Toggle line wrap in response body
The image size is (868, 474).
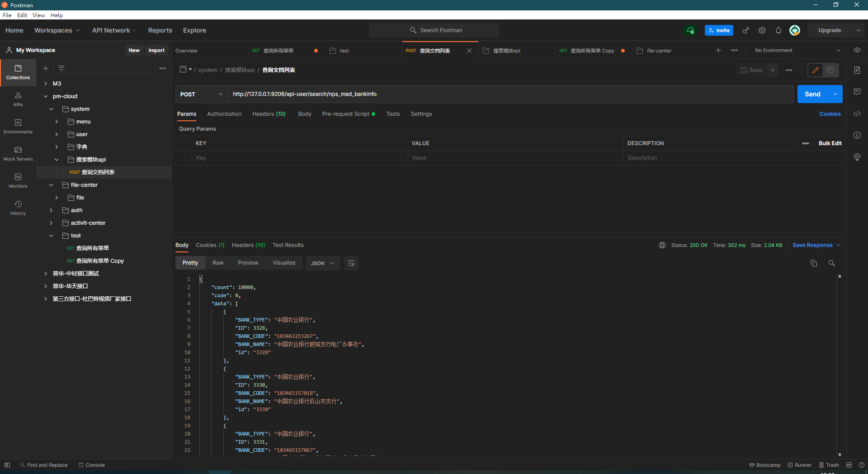point(351,263)
